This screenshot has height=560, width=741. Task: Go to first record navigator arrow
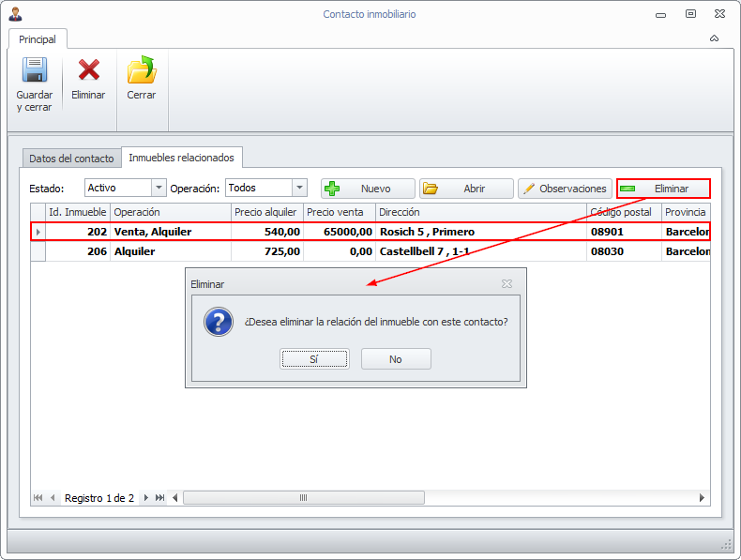point(38,497)
